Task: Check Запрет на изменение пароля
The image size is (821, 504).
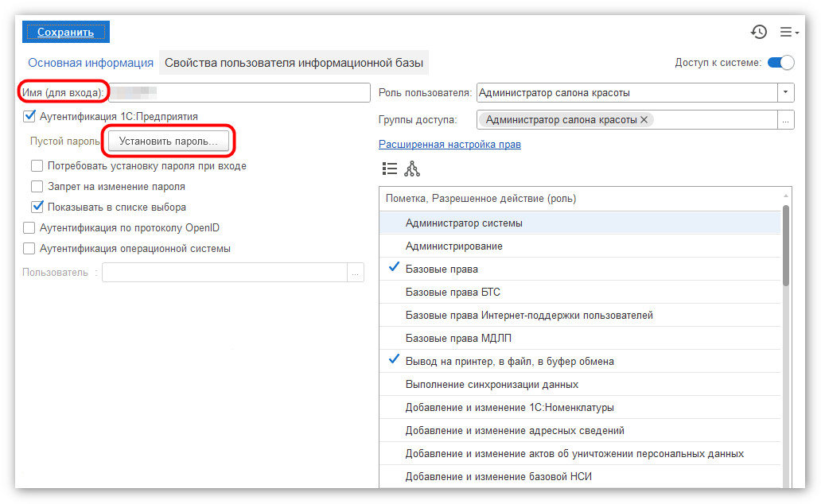Action: pyautogui.click(x=37, y=186)
